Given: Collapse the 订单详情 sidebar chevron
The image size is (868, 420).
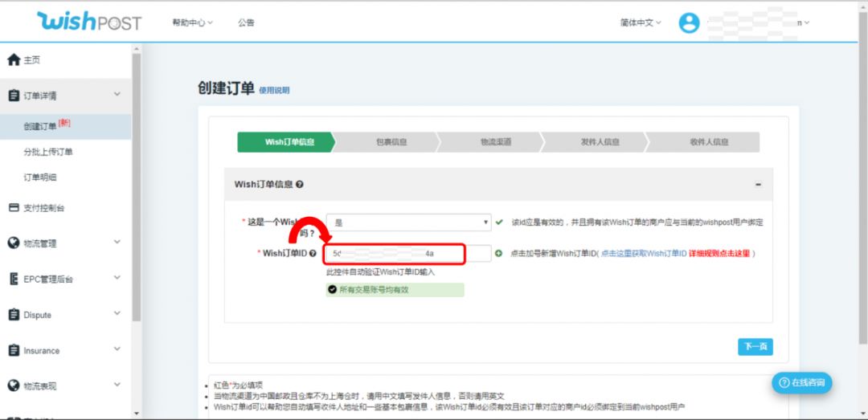Looking at the screenshot, I should (x=117, y=95).
